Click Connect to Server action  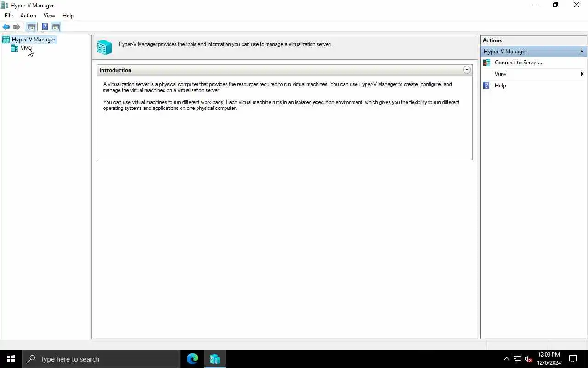[x=518, y=63]
